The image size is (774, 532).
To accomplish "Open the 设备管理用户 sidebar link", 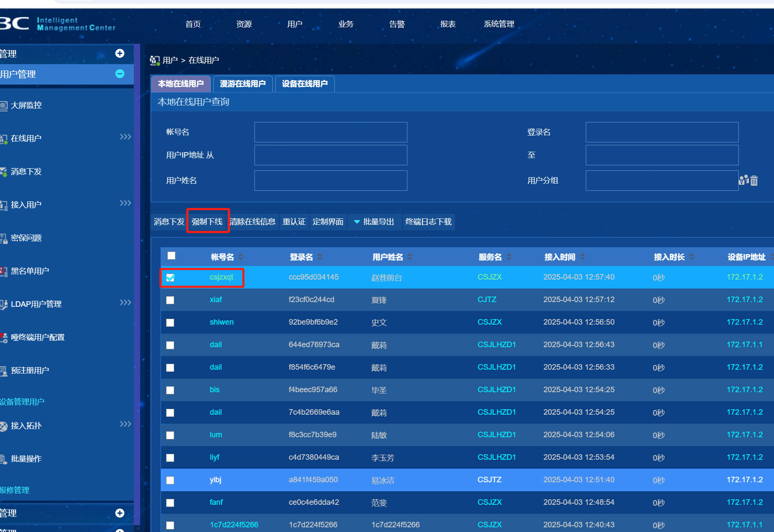I will 22,402.
